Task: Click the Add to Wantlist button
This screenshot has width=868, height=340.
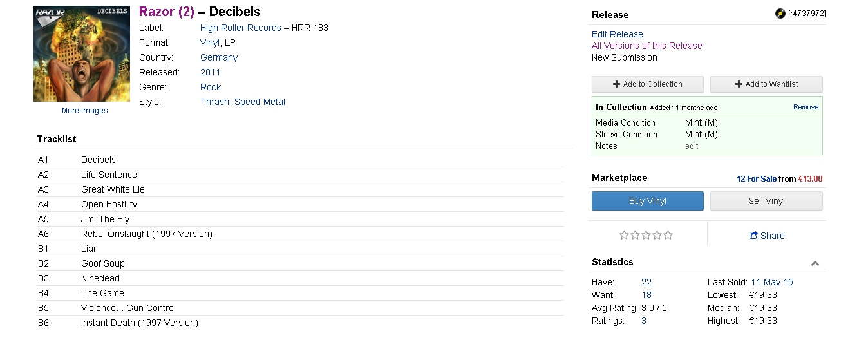Action: point(766,84)
